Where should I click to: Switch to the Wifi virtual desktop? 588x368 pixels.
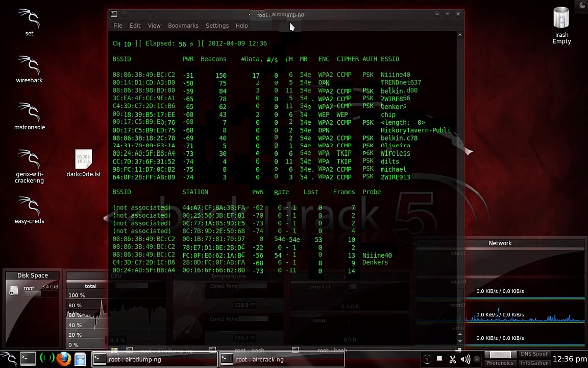[x=500, y=354]
